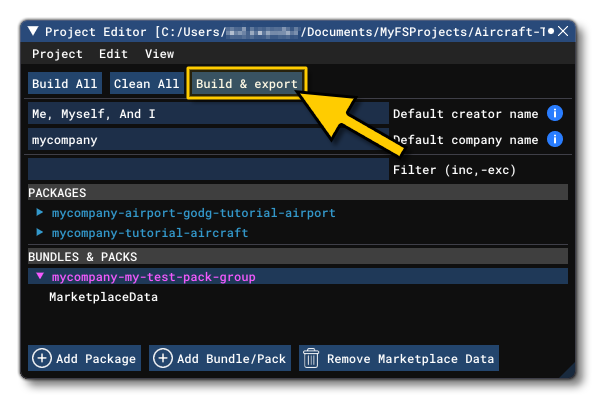Open the Project menu

57,54
